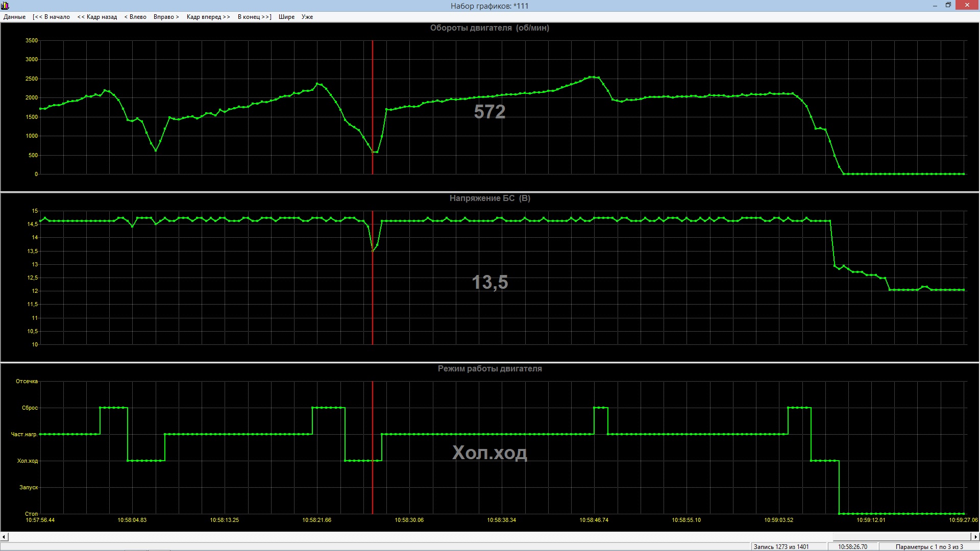Screen dimensions: 980x551
Task: Shift graph left with Влево
Action: 135,17
